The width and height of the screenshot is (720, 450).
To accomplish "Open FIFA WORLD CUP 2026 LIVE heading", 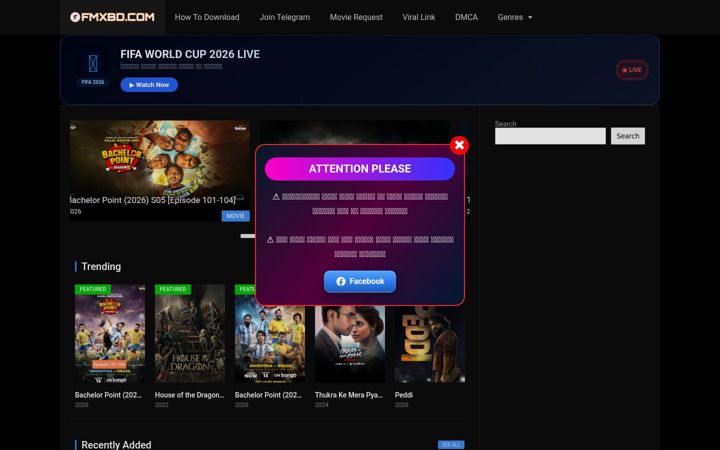I will (x=190, y=54).
